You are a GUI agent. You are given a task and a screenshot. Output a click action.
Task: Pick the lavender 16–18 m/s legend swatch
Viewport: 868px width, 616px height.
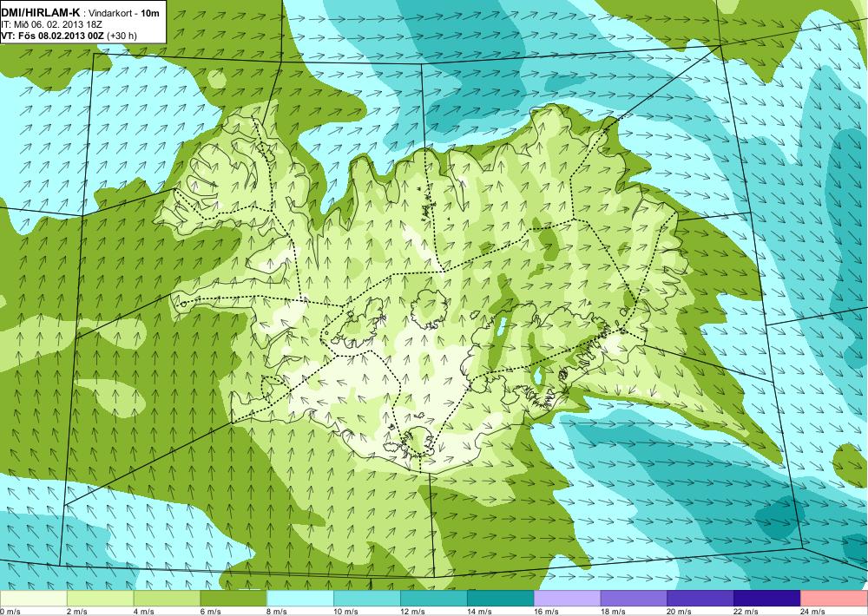click(x=568, y=599)
